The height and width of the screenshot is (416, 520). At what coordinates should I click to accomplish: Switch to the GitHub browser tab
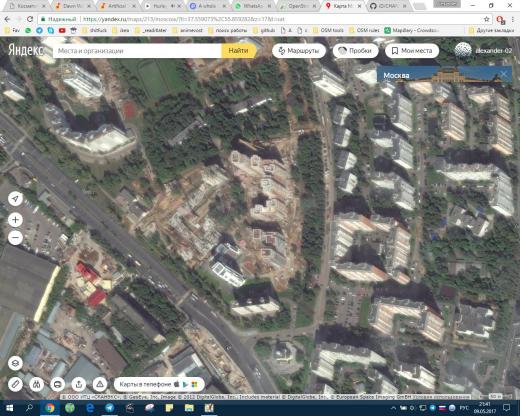tap(388, 6)
